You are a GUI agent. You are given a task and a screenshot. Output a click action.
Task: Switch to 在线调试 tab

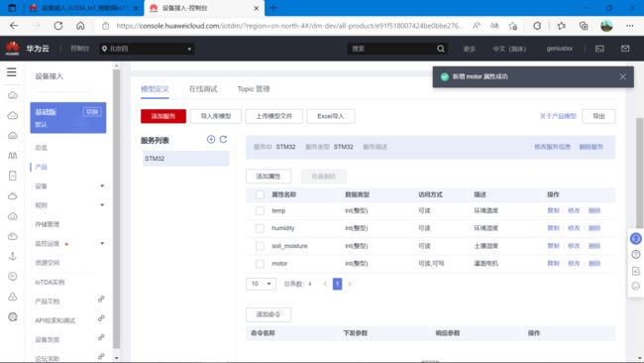[x=203, y=89]
